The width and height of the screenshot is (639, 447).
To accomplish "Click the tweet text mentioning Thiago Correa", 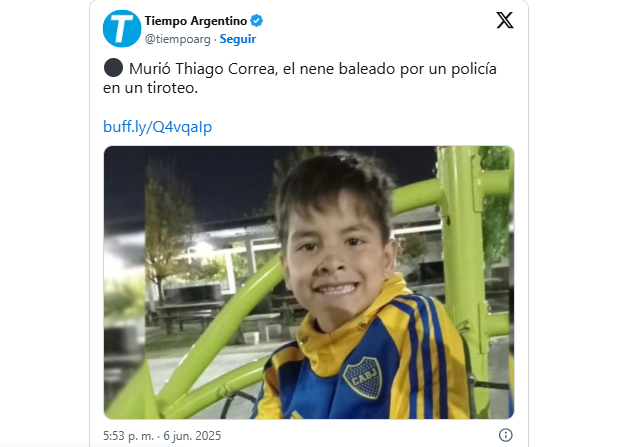I will (300, 78).
